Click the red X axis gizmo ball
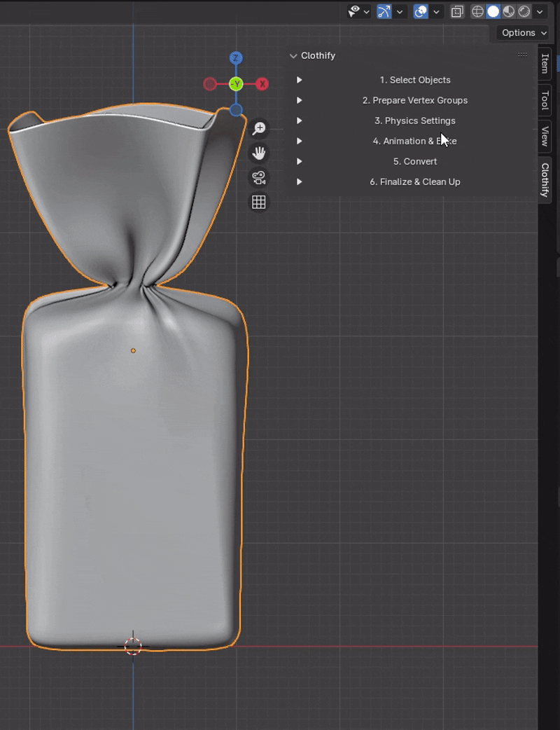Screen dimensions: 560x730 pyautogui.click(x=262, y=84)
